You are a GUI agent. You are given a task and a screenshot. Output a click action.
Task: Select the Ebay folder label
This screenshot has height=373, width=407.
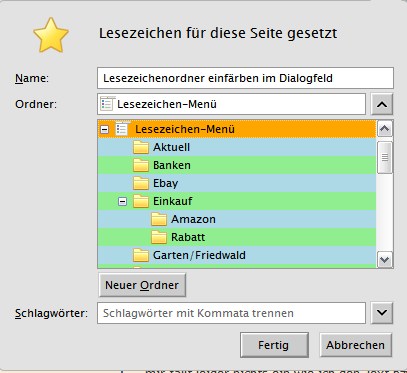pos(166,183)
